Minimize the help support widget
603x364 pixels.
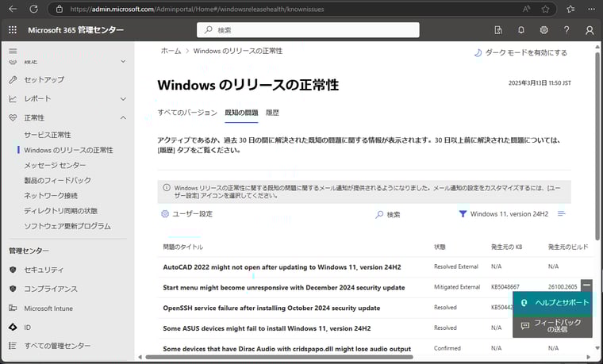pos(586,285)
